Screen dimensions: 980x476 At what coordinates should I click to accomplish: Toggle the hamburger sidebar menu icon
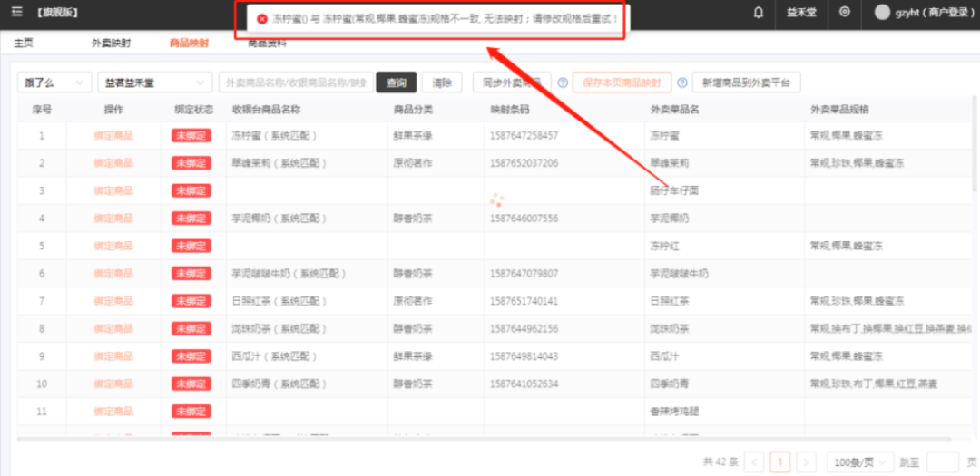coord(17,12)
